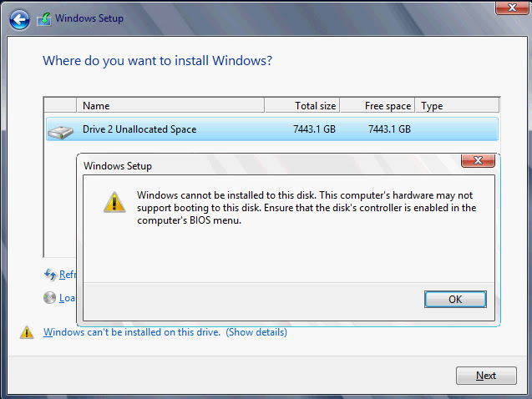Select the Drive 2 Unallocated Space row
The image size is (532, 399).
tap(272, 129)
